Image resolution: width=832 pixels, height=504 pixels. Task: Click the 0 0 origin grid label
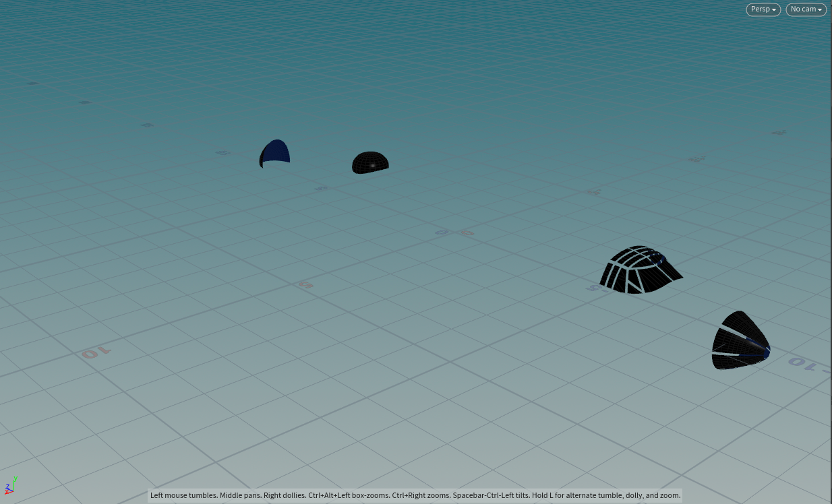454,233
